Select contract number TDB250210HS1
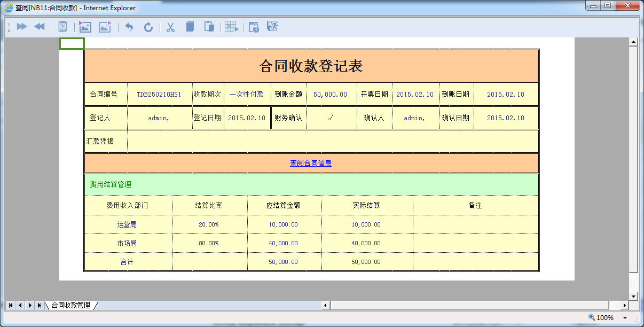Screen dimensions: 644x327 (x=159, y=95)
